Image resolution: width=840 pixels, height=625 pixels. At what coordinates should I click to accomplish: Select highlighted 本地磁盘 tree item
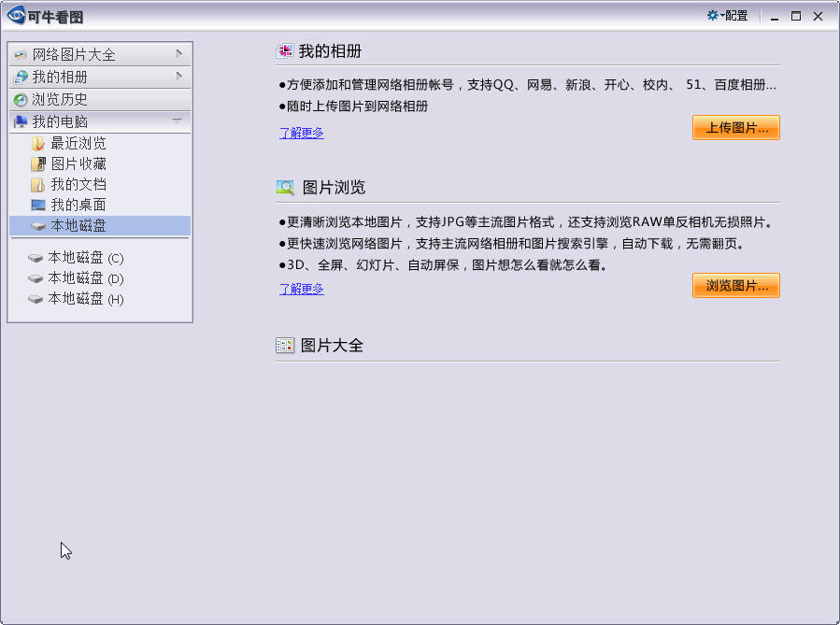point(100,226)
